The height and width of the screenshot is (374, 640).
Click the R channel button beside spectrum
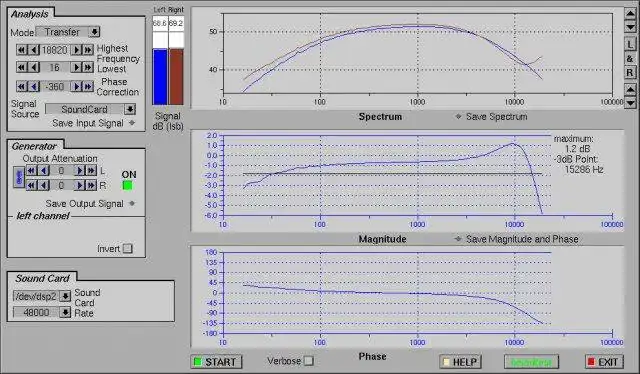(630, 73)
